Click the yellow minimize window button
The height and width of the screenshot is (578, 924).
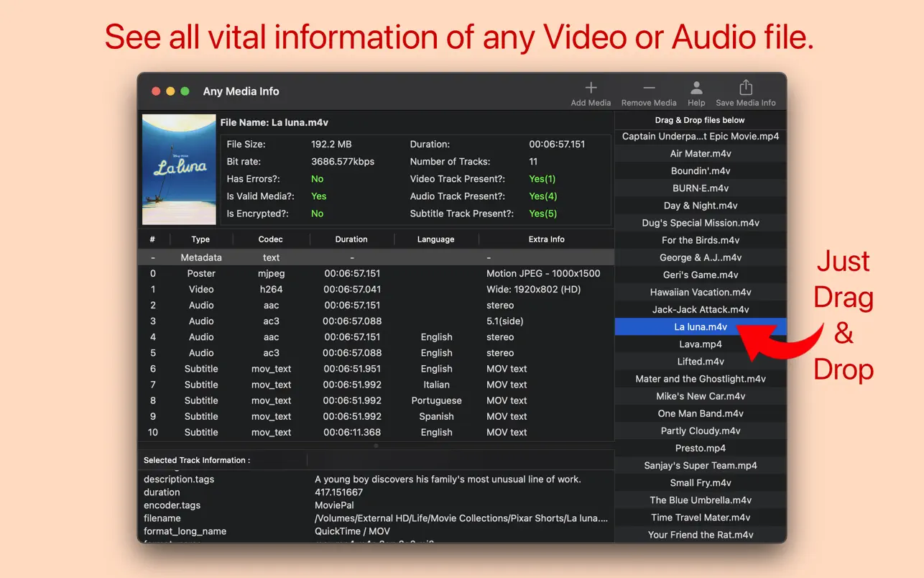(170, 91)
